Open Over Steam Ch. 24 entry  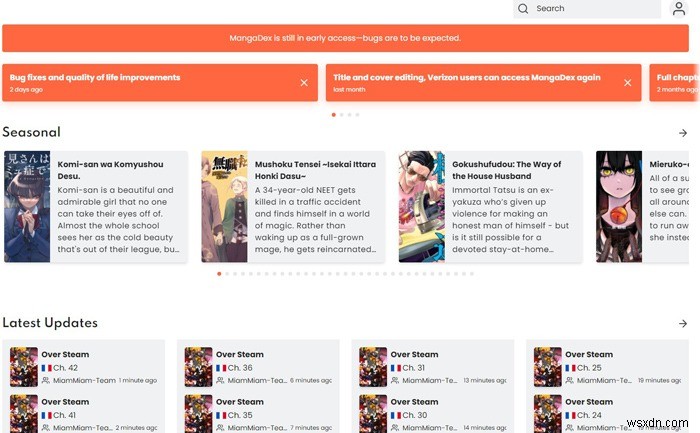607,413
